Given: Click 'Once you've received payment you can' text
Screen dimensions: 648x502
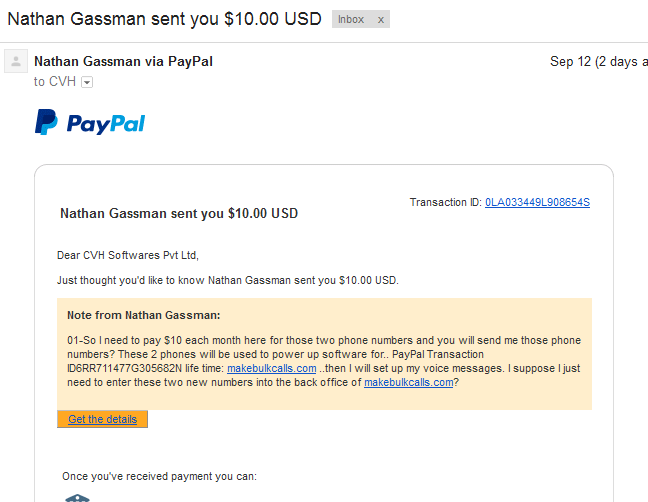Looking at the screenshot, I should point(160,476).
